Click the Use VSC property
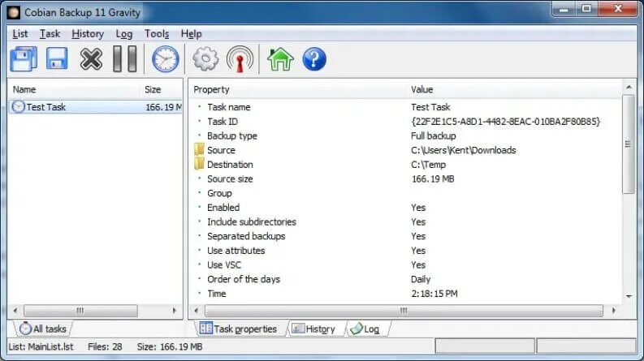 coord(224,265)
